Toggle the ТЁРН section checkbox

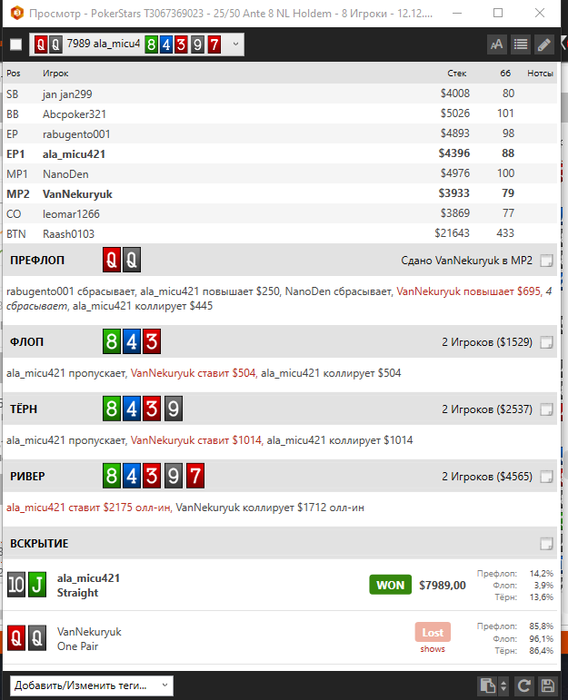547,409
